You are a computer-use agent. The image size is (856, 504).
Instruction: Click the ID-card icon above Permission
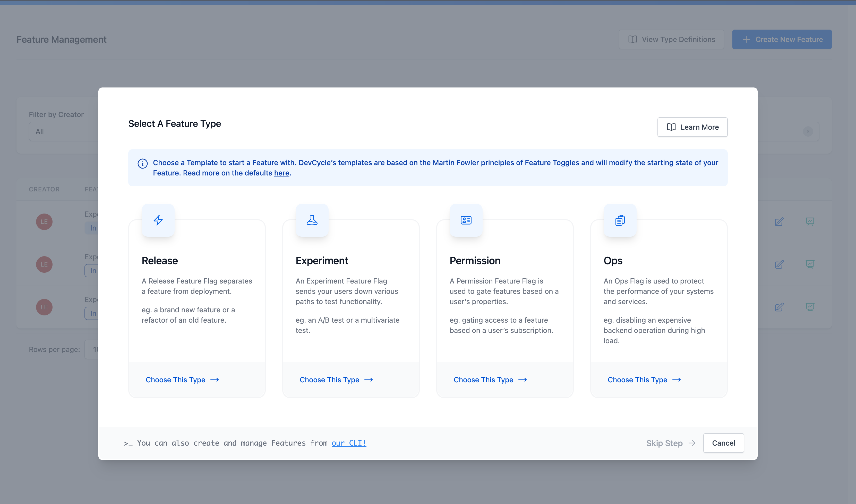[x=466, y=220]
